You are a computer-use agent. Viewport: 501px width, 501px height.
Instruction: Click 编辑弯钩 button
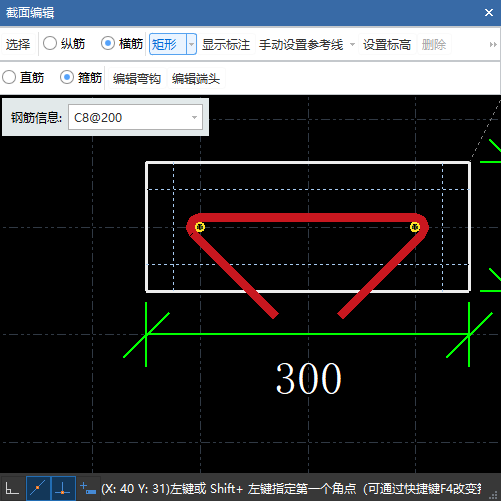coord(137,79)
